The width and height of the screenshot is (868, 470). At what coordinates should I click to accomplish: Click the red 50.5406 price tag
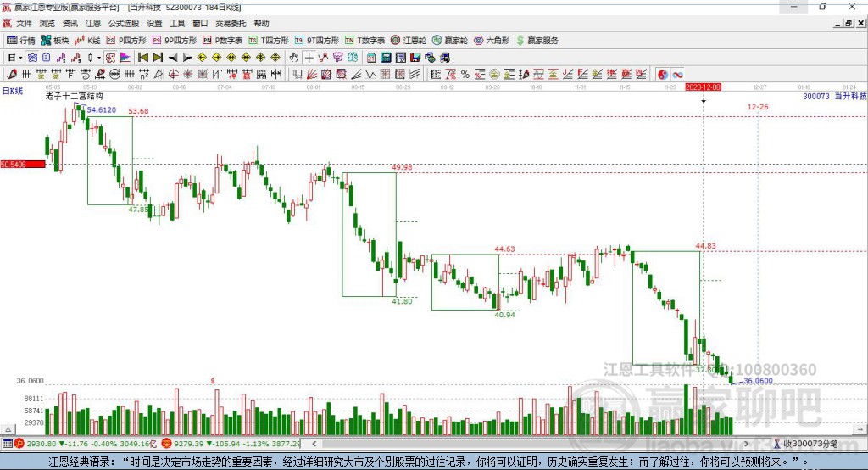pos(23,164)
